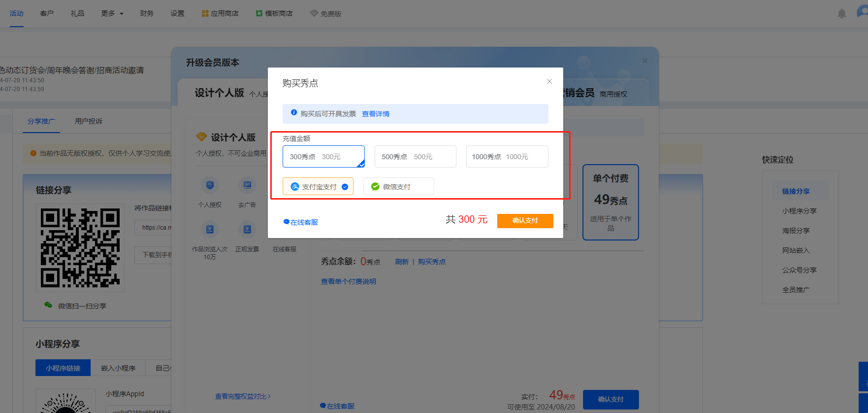The height and width of the screenshot is (413, 868).
Task: Click the WeChat Pay logo icon
Action: [375, 187]
